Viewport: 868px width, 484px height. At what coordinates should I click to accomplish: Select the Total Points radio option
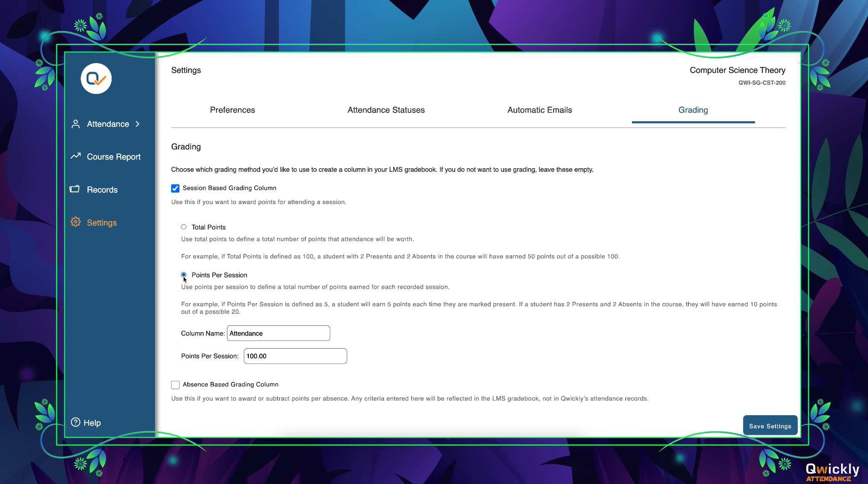coord(184,227)
